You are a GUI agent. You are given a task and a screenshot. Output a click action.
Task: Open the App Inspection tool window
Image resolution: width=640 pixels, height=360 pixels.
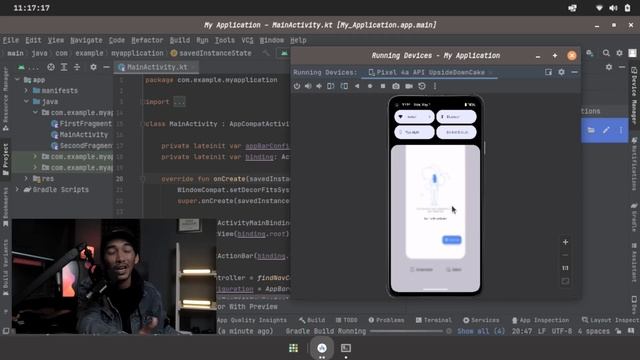[540, 320]
